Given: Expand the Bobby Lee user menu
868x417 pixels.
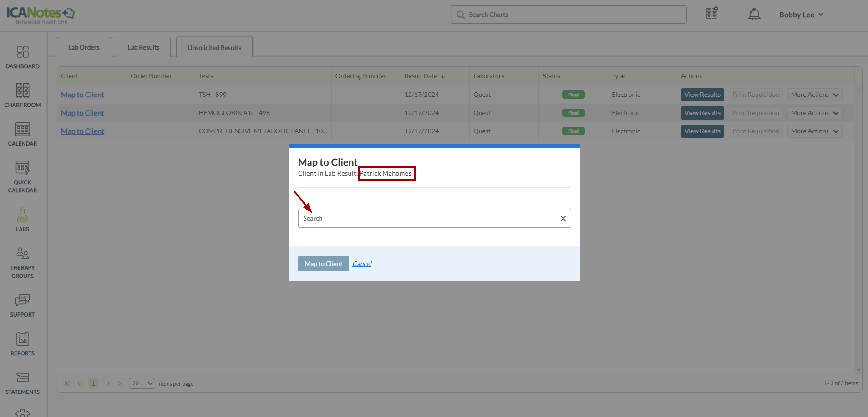Looking at the screenshot, I should 801,15.
